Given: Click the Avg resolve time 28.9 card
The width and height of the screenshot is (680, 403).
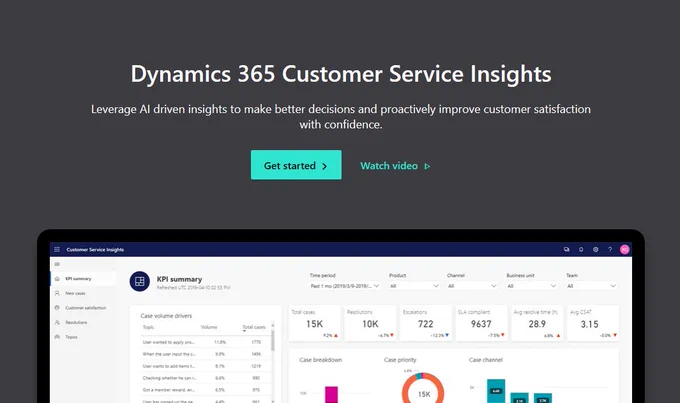Looking at the screenshot, I should click(x=537, y=323).
